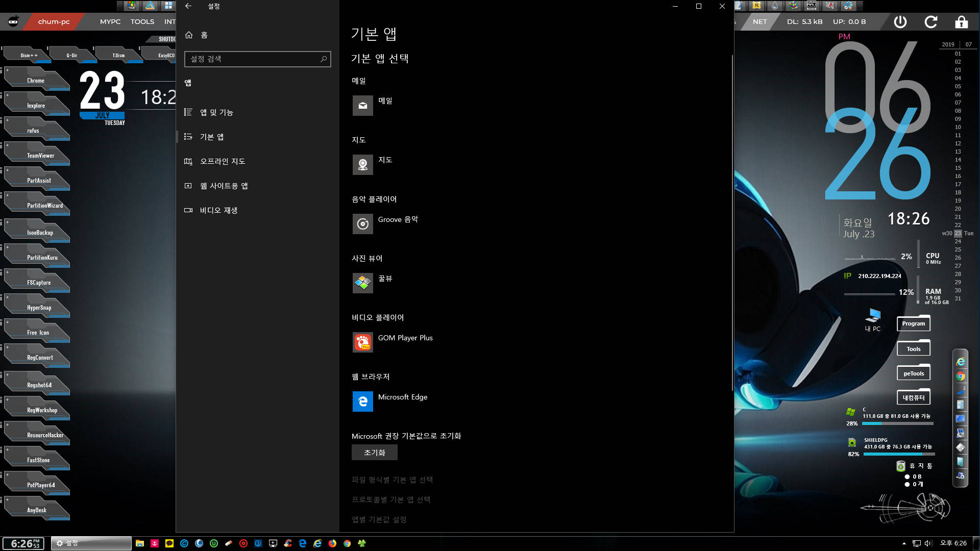Viewport: 980px width, 551px height.
Task: Change the 꿀뷰 default photo viewer
Action: (373, 283)
